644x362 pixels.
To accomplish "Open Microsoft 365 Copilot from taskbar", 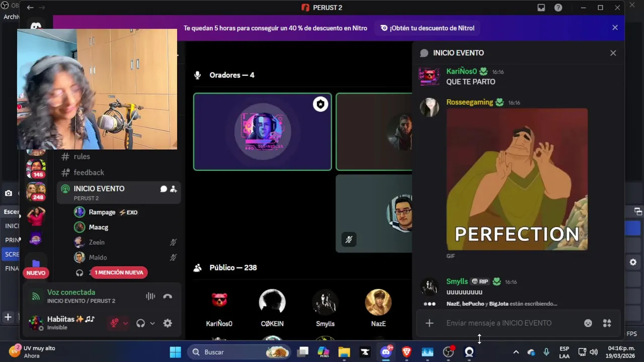I will point(324,352).
